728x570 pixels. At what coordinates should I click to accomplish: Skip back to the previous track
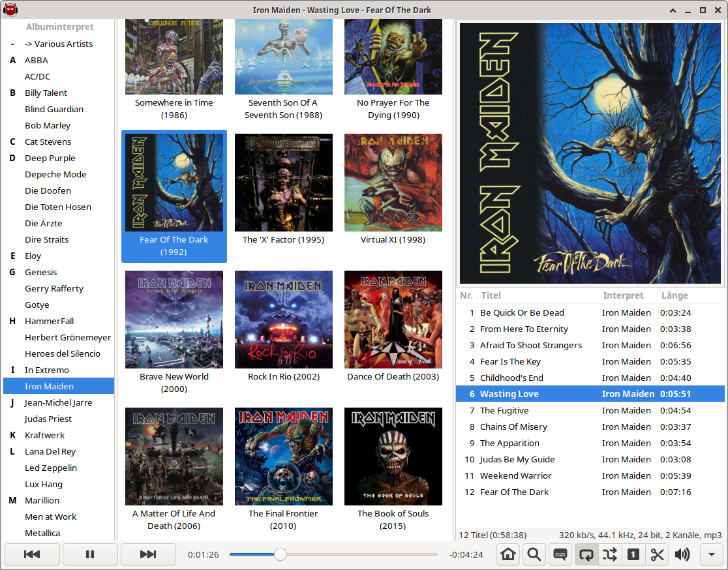point(32,554)
